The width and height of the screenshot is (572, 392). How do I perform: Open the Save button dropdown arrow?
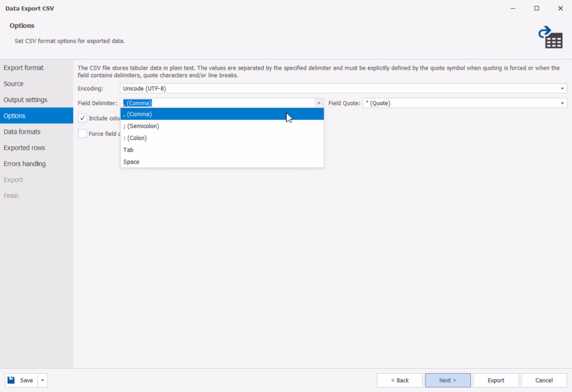coord(42,381)
